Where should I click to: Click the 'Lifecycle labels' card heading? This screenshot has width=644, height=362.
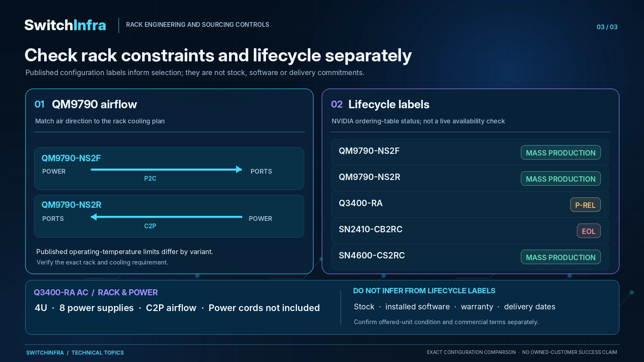[389, 104]
